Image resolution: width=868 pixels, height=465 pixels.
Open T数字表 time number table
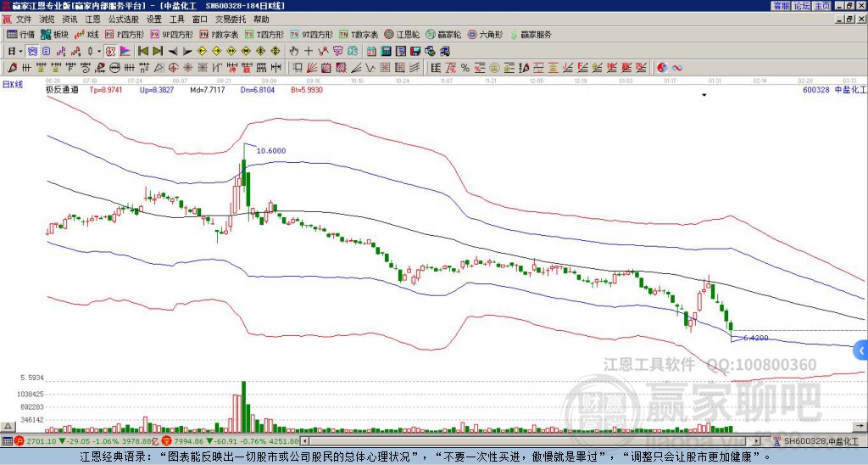coord(359,34)
